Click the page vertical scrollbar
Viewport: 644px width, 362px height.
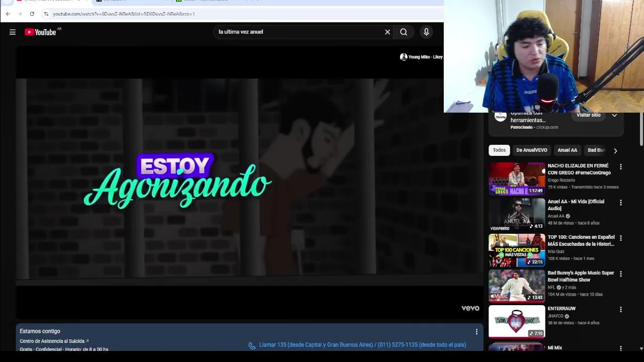[x=641, y=129]
